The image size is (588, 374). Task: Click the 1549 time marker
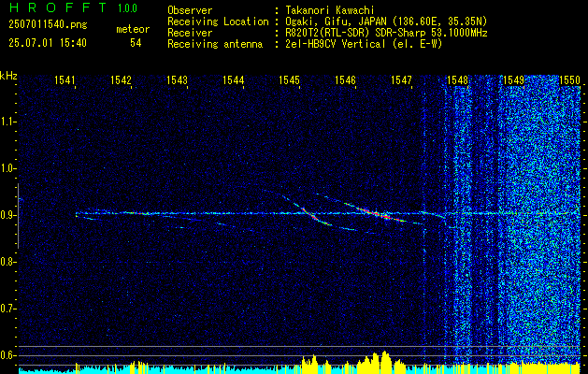point(513,79)
